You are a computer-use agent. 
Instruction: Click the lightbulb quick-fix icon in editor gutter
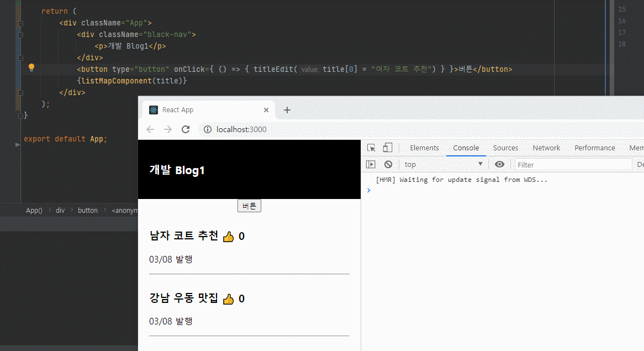pyautogui.click(x=31, y=68)
